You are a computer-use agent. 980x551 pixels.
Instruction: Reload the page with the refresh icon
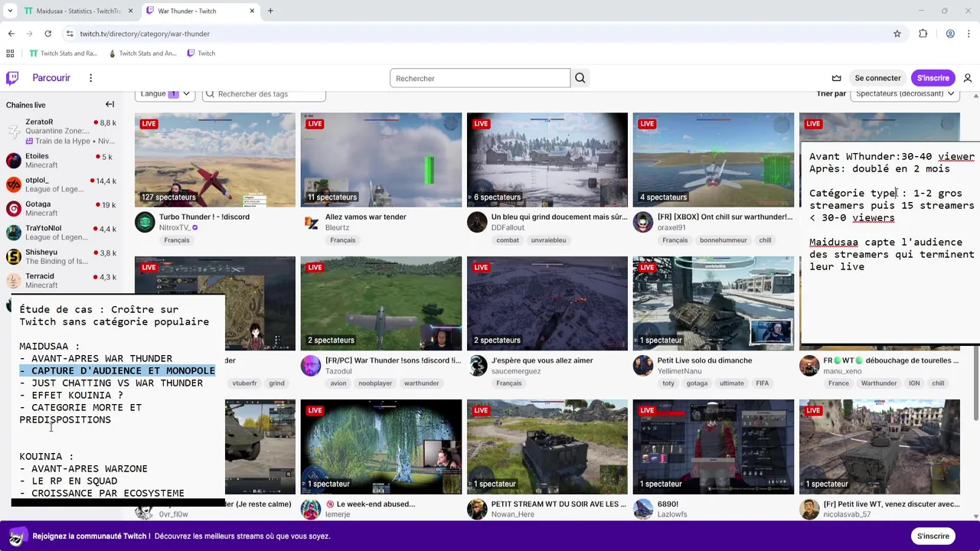(48, 34)
